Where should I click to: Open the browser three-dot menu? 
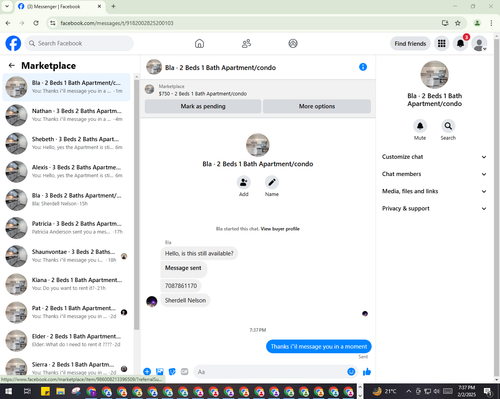click(491, 23)
